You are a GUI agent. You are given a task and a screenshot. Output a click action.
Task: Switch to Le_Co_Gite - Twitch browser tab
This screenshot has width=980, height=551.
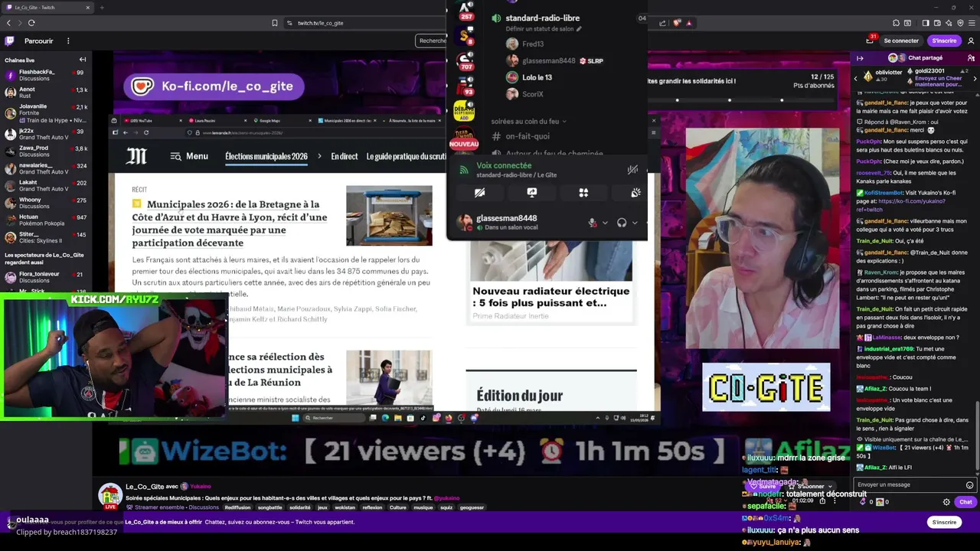(46, 8)
